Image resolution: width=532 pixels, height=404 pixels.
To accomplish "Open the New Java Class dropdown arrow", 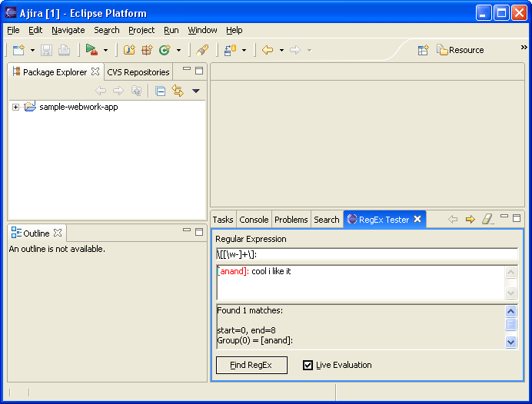I will (179, 50).
